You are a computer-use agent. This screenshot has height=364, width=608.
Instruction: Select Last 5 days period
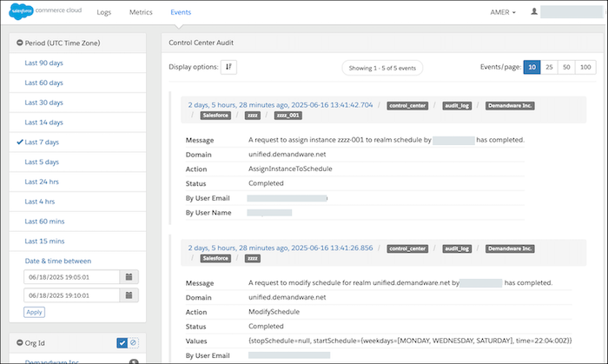coord(42,162)
